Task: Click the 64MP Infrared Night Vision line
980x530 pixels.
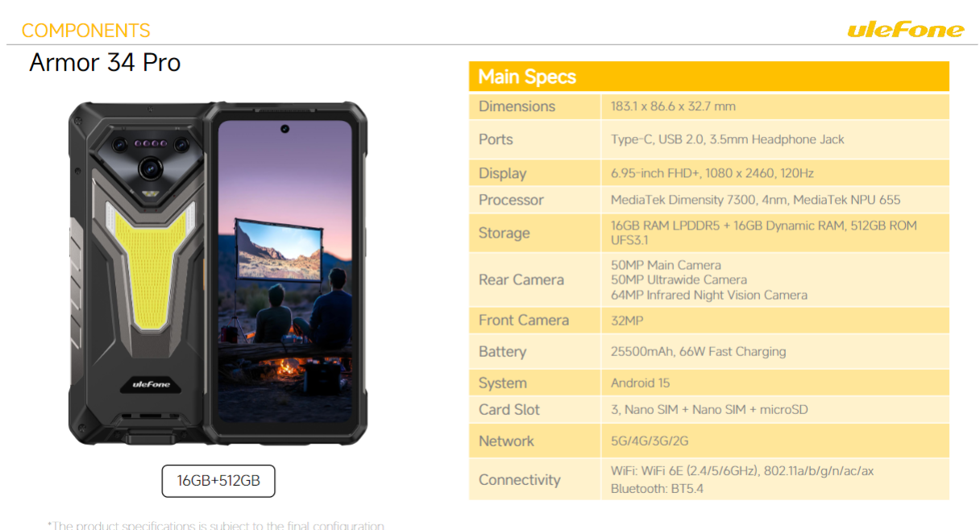Action: (708, 295)
